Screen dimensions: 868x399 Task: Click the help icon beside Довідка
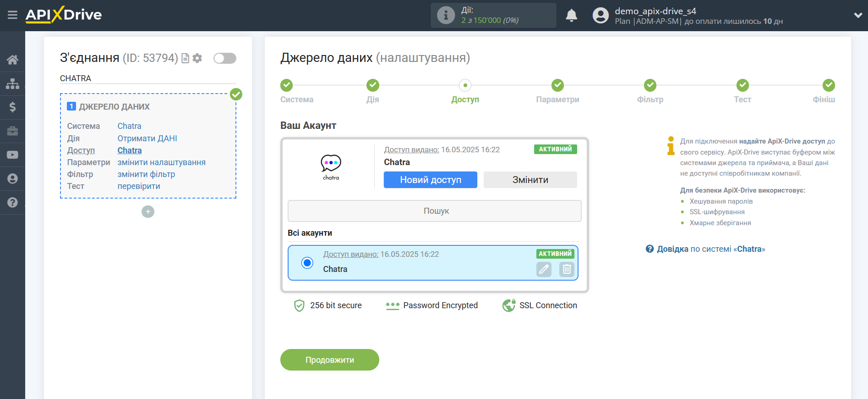(650, 249)
